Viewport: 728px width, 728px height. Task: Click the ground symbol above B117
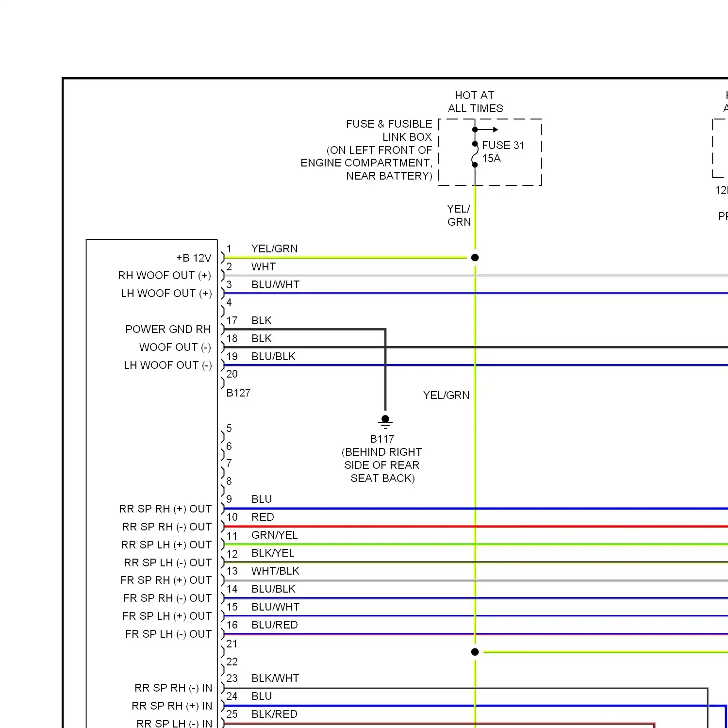click(385, 422)
